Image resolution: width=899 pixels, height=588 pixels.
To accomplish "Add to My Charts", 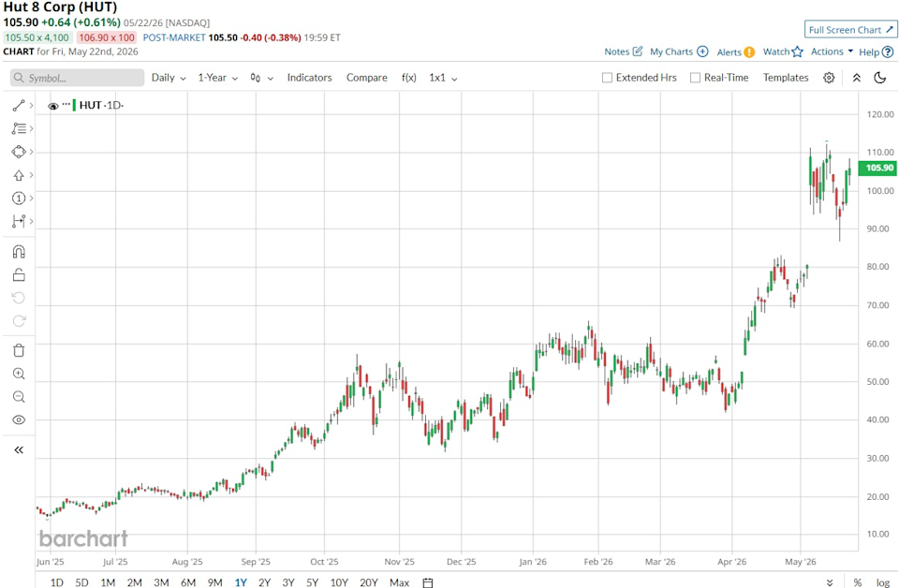I will pyautogui.click(x=679, y=51).
